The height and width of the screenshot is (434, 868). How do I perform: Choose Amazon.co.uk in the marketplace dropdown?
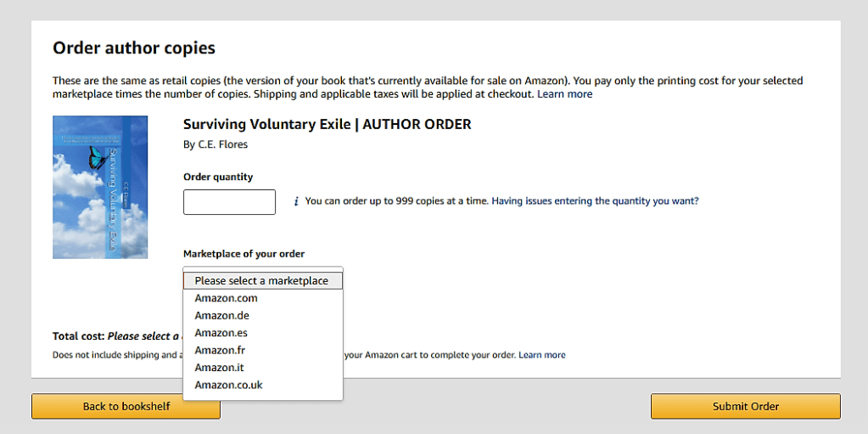(229, 385)
